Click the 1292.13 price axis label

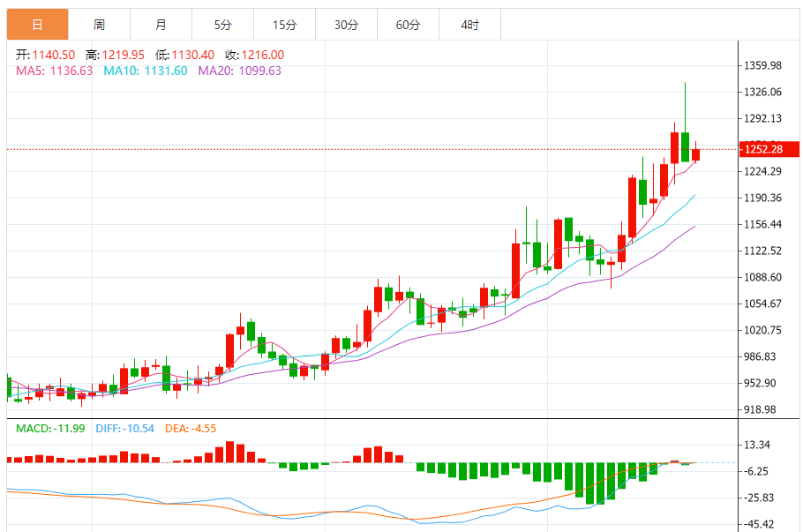(x=762, y=118)
